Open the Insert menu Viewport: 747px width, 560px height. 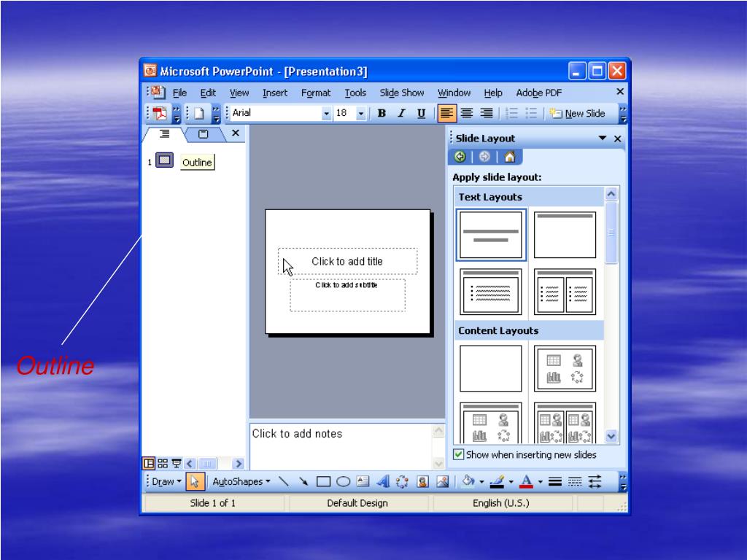tap(275, 93)
